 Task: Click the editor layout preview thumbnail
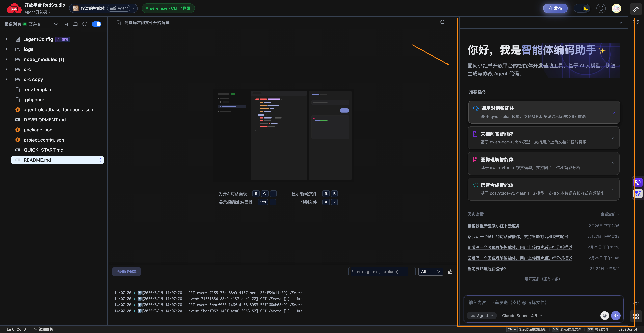point(283,135)
